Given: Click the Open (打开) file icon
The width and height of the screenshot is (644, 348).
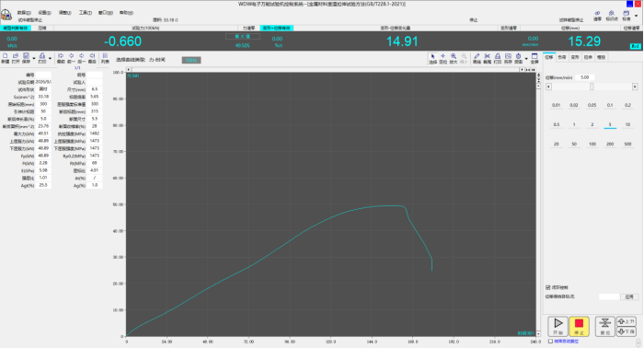Looking at the screenshot, I should 16,58.
